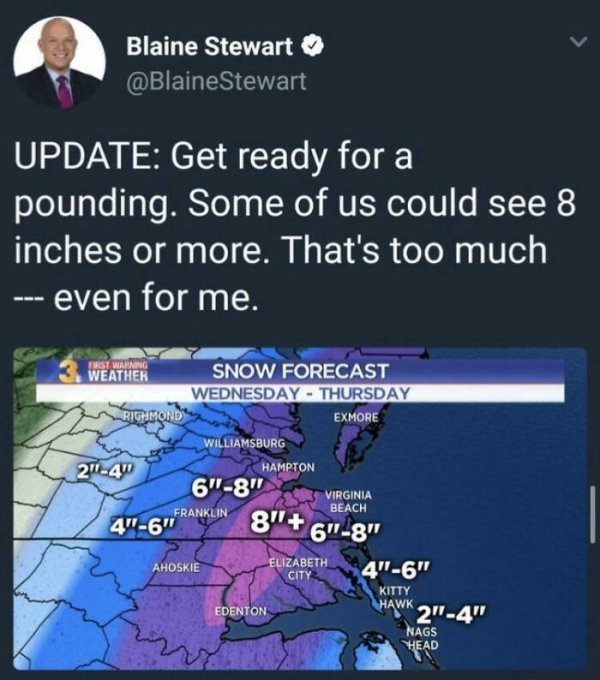
Task: Click the channel 3 First Warning Weather logo
Action: (x=105, y=372)
